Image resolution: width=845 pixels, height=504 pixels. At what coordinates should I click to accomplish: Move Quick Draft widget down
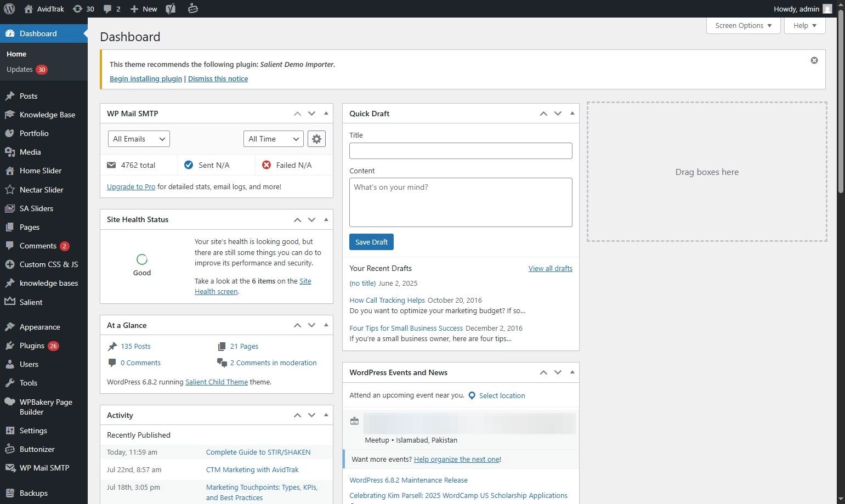click(558, 114)
